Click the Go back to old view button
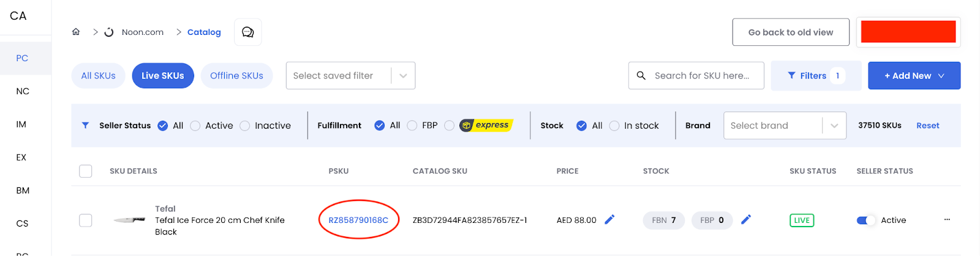Screen dimensions: 980x256 pos(791,32)
